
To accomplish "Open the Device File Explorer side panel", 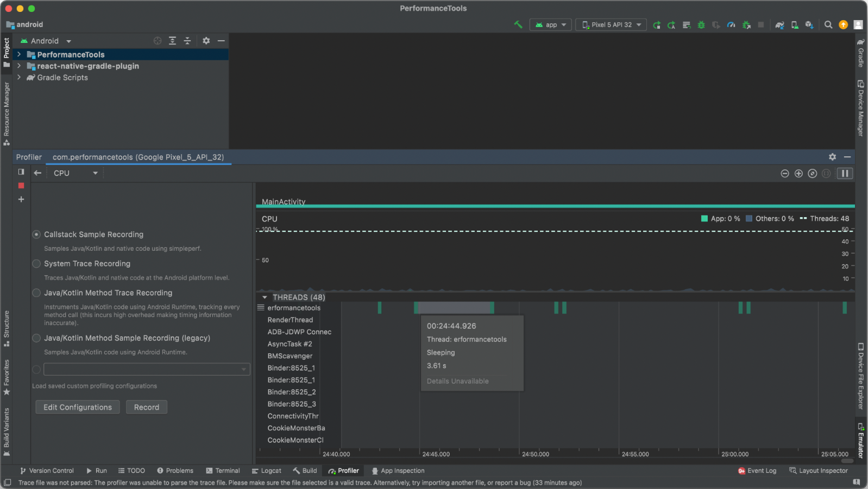I will click(861, 376).
